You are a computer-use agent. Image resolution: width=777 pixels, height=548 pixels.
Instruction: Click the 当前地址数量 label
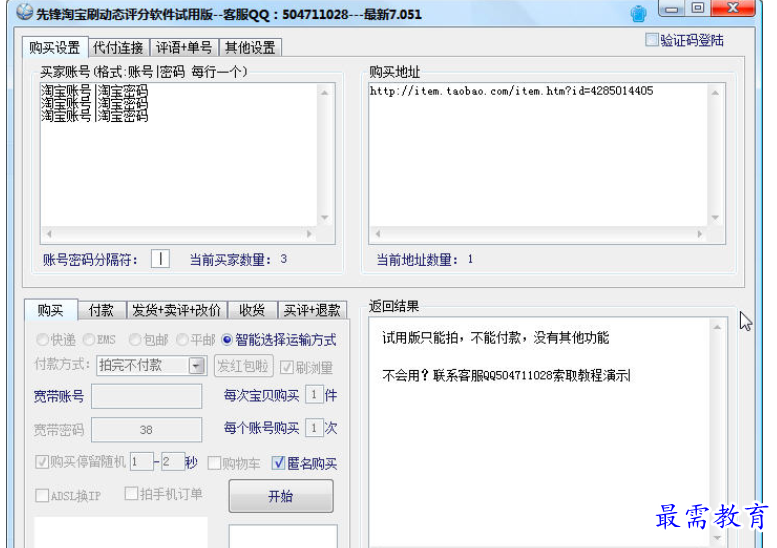click(x=417, y=259)
